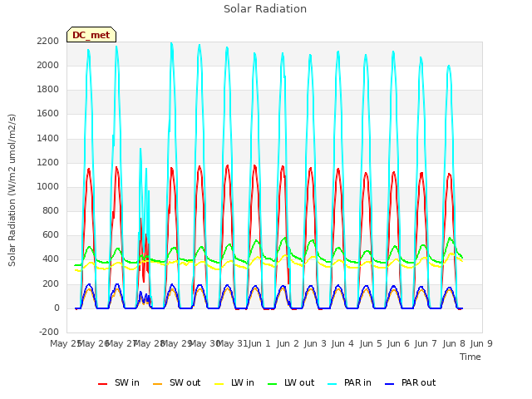The width and height of the screenshot is (532, 399).
Task: Toggle the PAR out legend entry
Action: pyautogui.click(x=410, y=382)
